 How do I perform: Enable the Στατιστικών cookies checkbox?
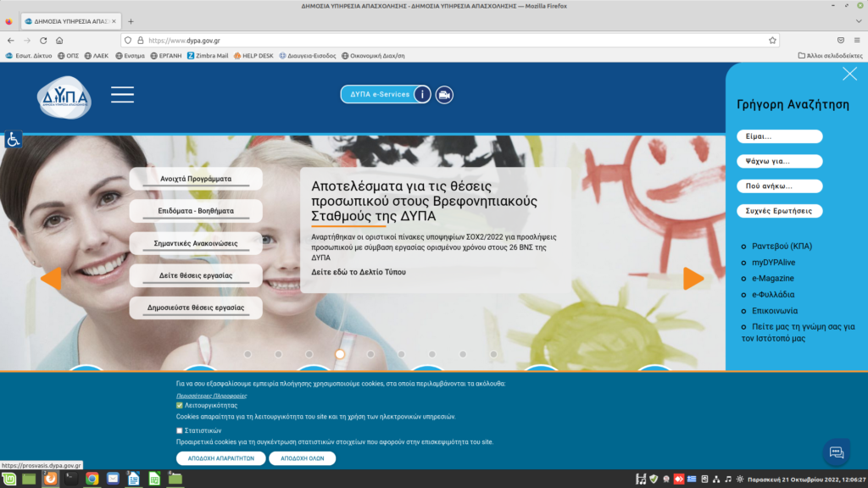tap(180, 430)
